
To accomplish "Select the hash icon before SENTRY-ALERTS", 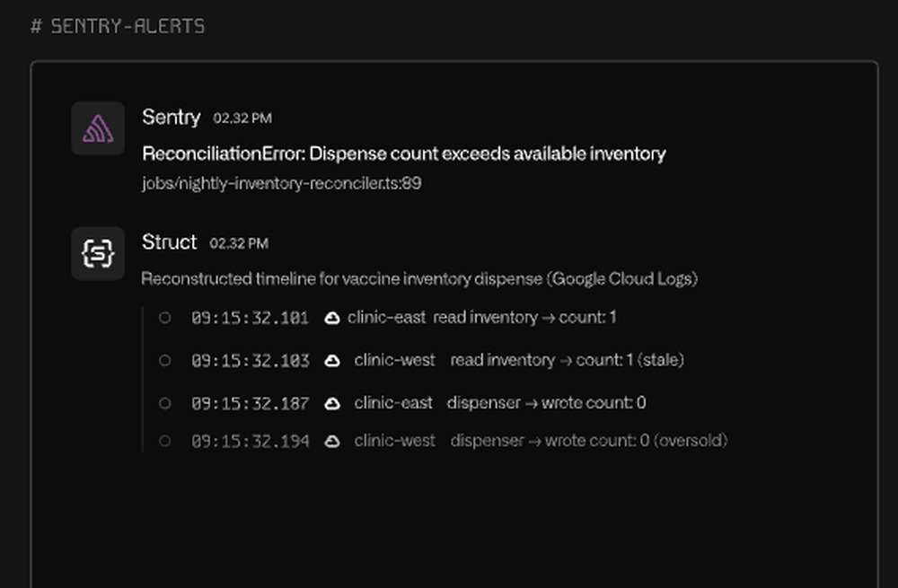I will click(37, 25).
